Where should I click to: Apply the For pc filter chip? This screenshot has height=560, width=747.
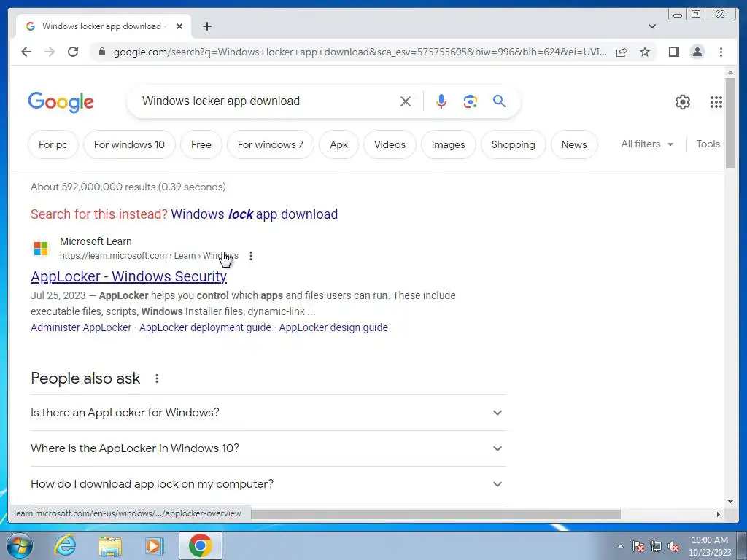pos(53,144)
